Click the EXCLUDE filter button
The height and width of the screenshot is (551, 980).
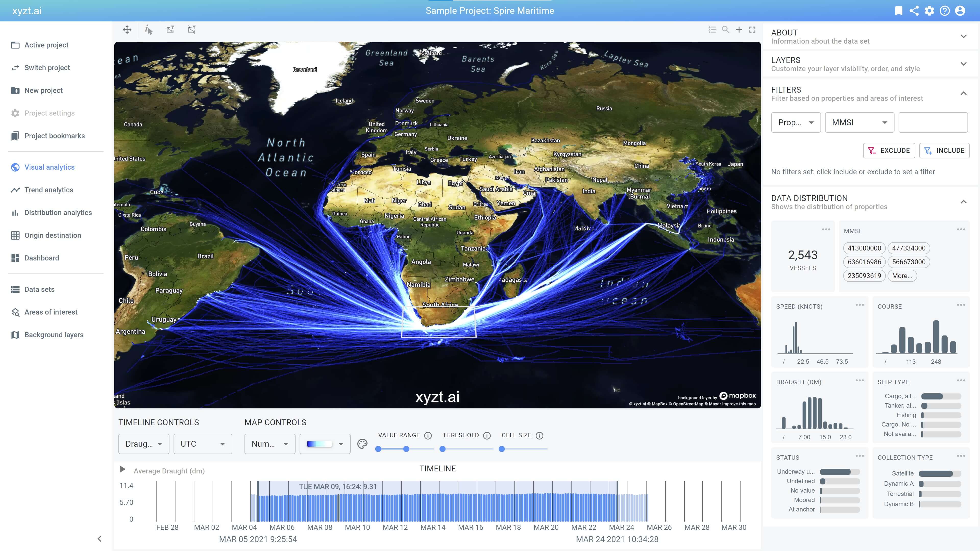[889, 151]
